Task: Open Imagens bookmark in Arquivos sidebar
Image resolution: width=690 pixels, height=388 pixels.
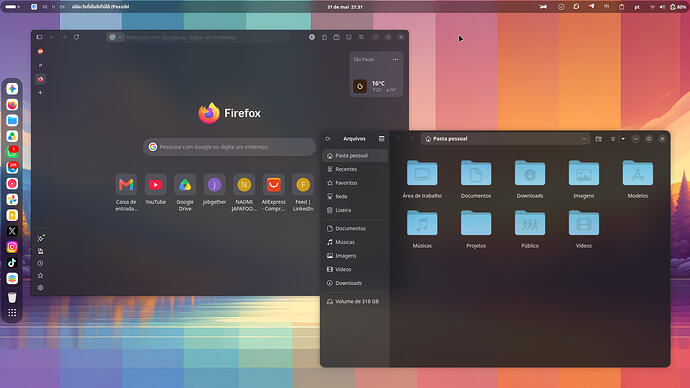Action: tap(355, 256)
